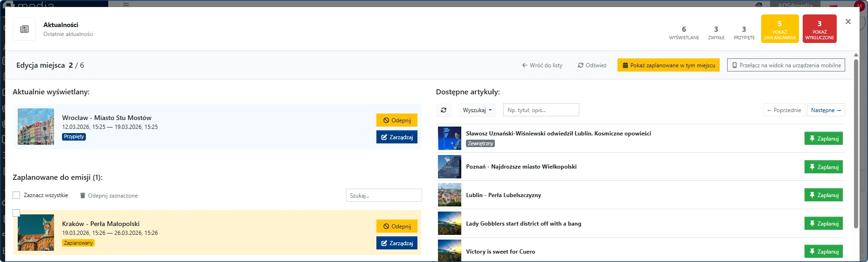Viewport: 868px width, 262px height.
Task: Switch to mobile device view
Action: [785, 65]
